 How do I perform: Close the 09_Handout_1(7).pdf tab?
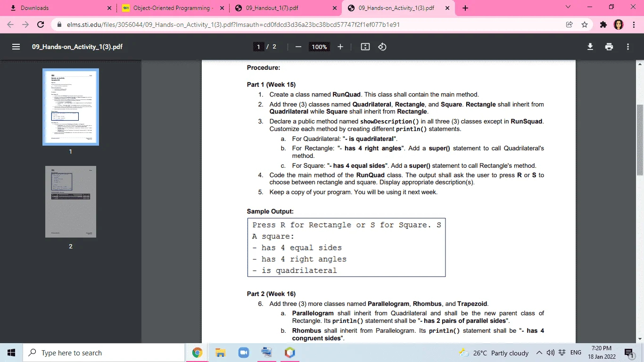(335, 8)
